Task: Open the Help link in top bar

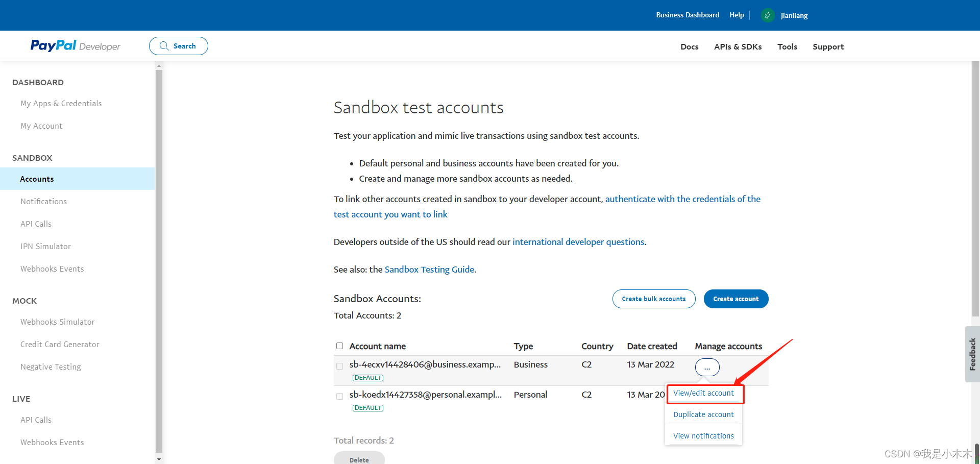Action: point(737,15)
